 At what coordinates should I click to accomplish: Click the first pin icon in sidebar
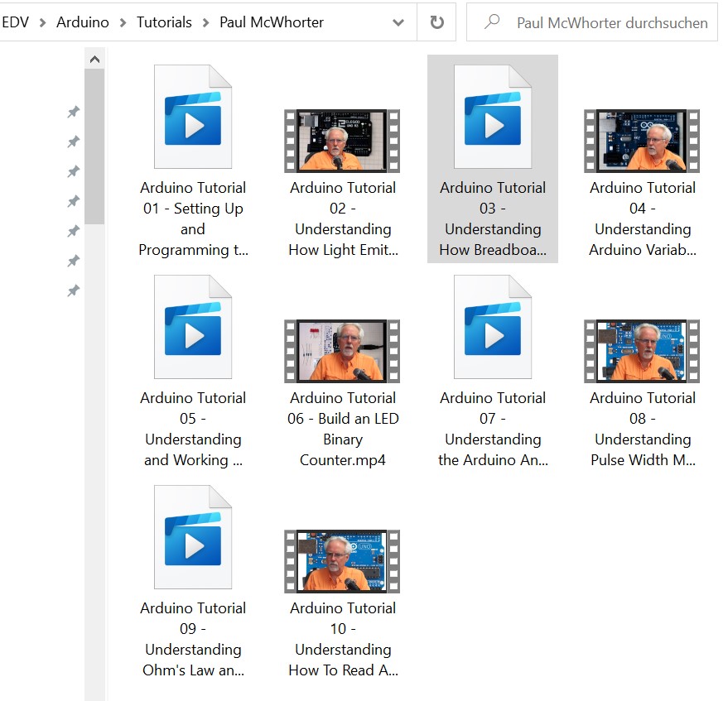[x=74, y=112]
